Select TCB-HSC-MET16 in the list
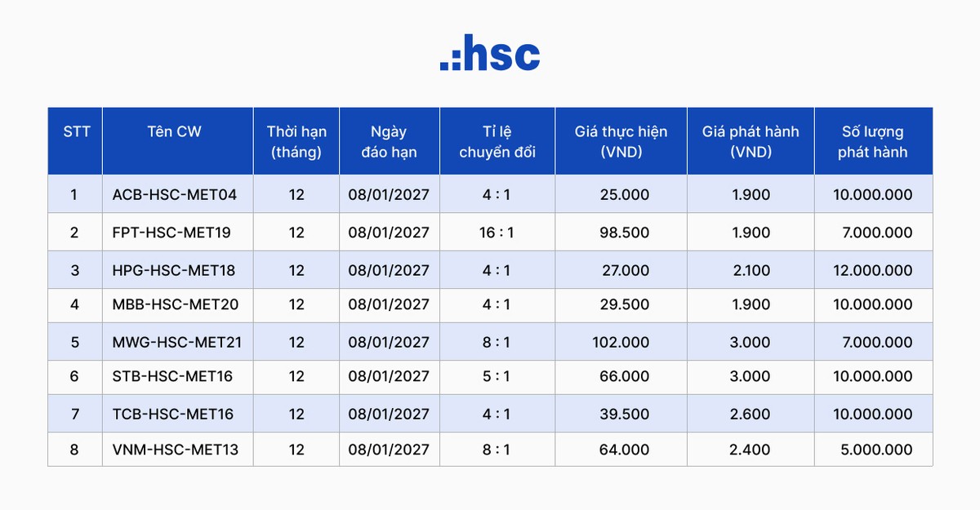The width and height of the screenshot is (980, 510). tap(173, 415)
